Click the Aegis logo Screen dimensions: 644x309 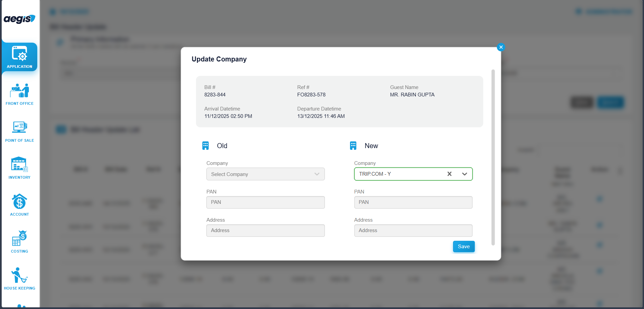[19, 19]
